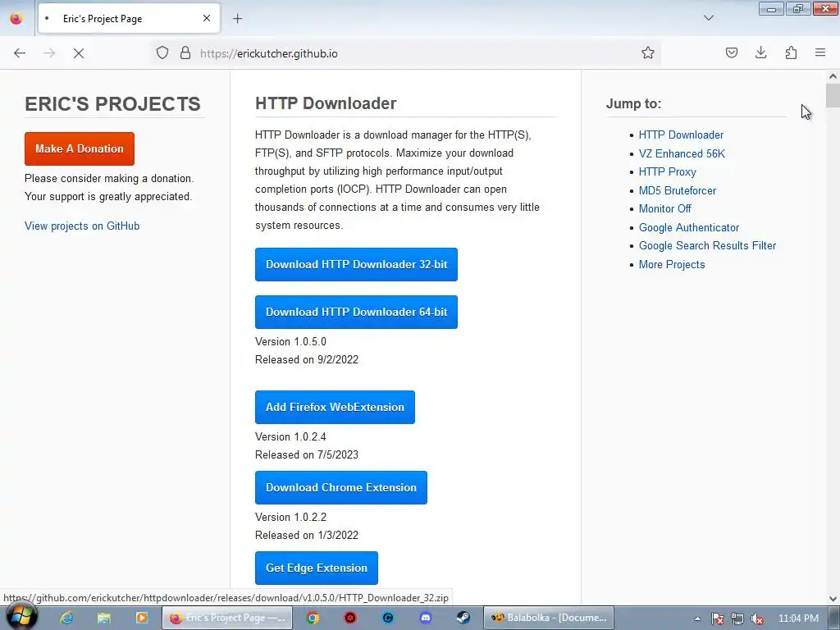Screen dimensions: 840x630
Task: Click the site security padlock icon
Action: click(185, 53)
